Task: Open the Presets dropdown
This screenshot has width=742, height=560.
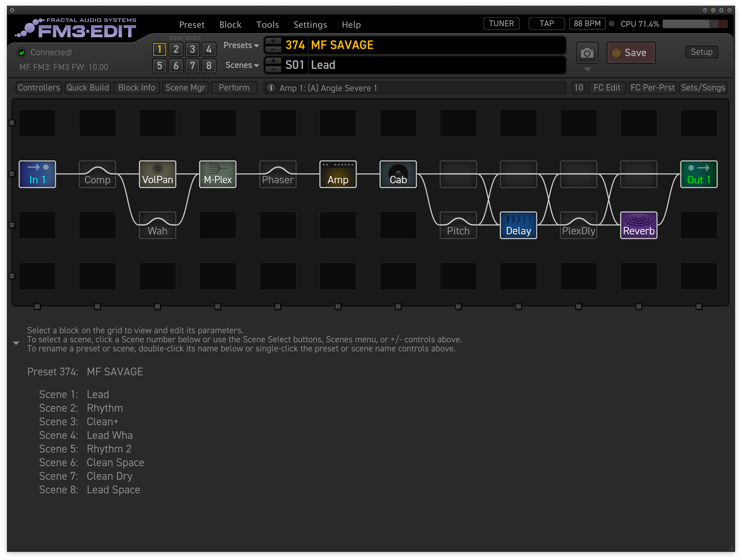Action: [241, 45]
